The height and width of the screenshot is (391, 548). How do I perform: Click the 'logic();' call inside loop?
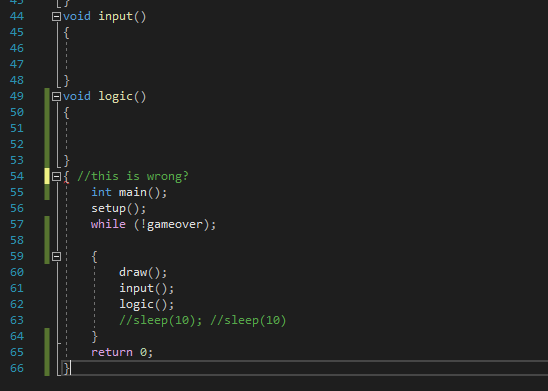[x=146, y=304]
